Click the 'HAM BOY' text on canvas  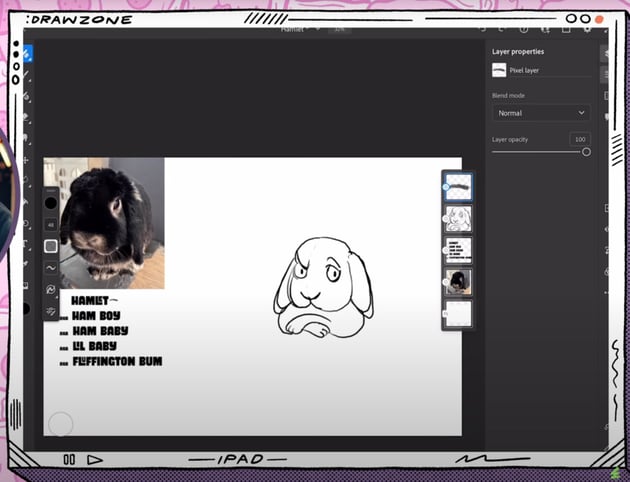96,316
